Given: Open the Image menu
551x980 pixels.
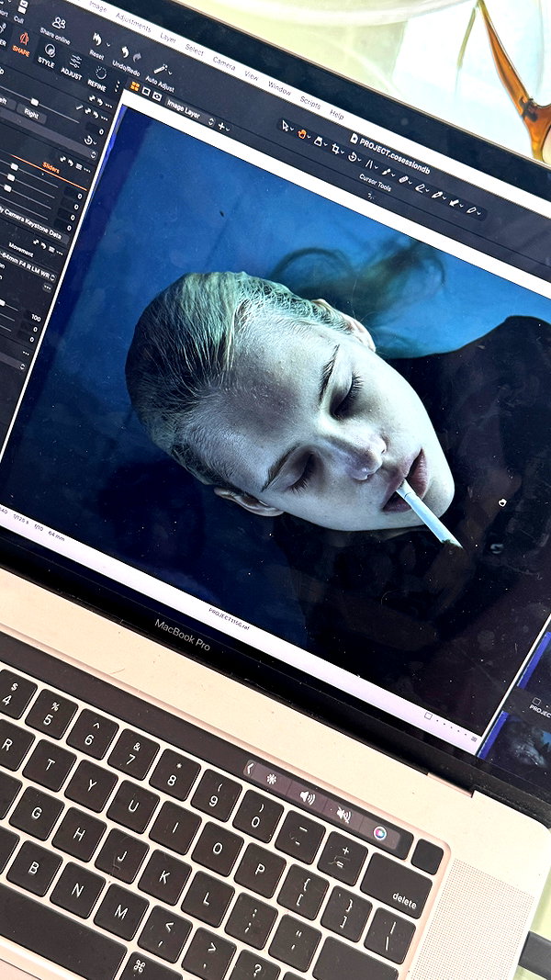Looking at the screenshot, I should (x=97, y=6).
